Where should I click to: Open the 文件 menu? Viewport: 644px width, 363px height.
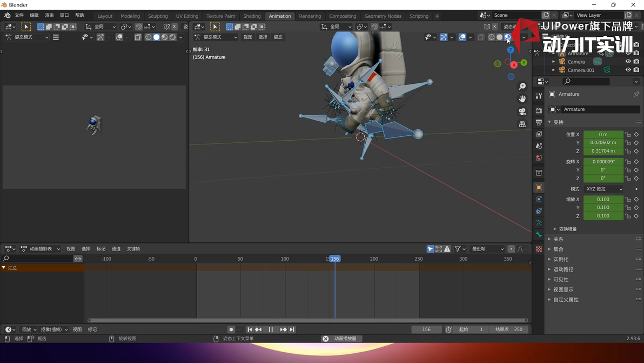click(19, 16)
